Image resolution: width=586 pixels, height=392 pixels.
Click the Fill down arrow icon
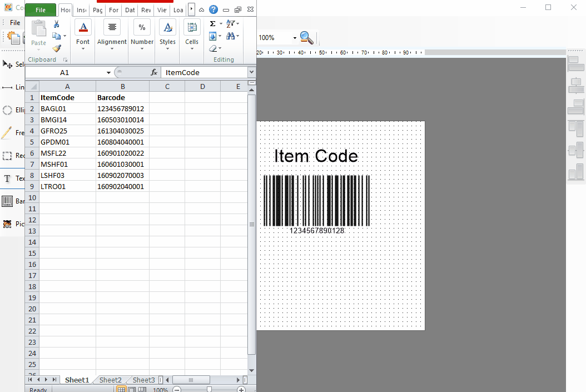[212, 36]
